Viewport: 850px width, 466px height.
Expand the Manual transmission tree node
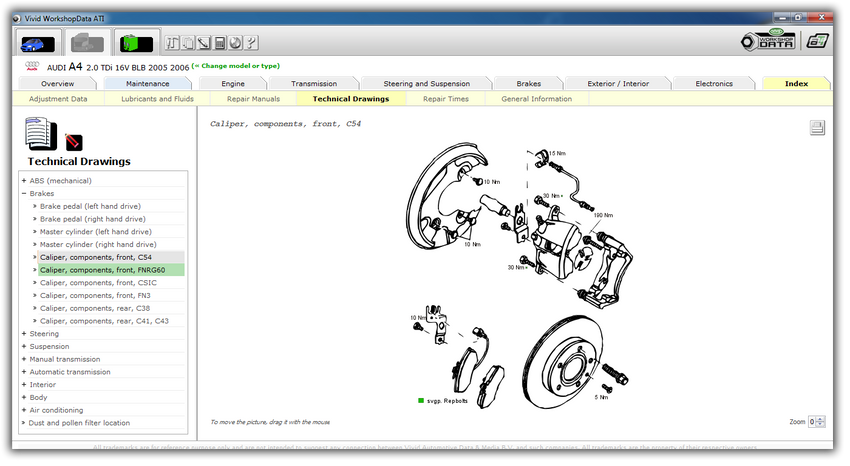click(x=24, y=359)
